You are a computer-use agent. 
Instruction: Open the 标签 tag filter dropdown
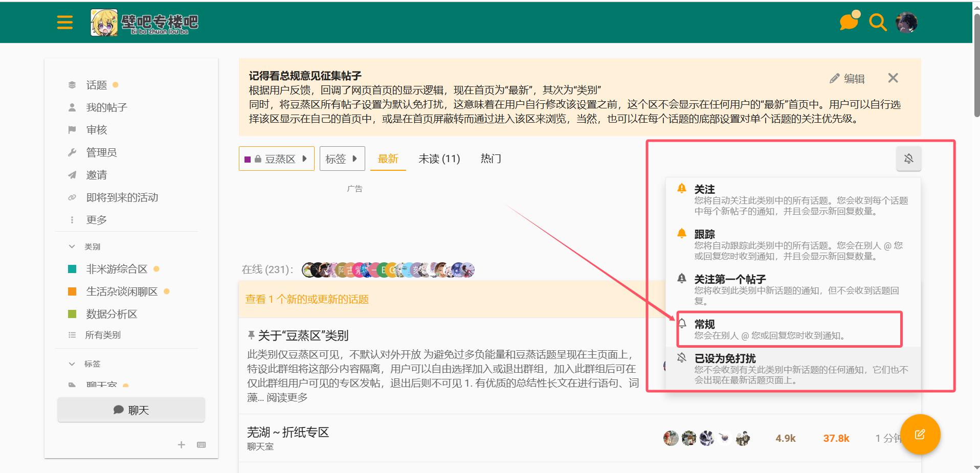(342, 159)
